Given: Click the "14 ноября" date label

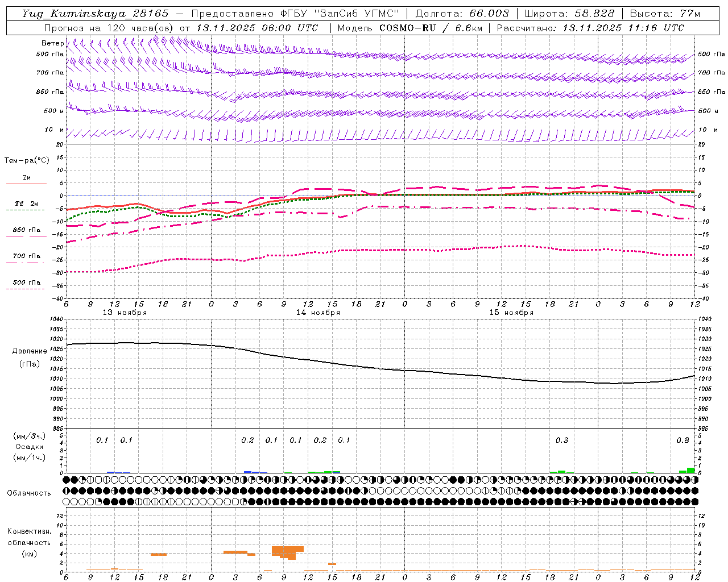Looking at the screenshot, I should coord(318,313).
